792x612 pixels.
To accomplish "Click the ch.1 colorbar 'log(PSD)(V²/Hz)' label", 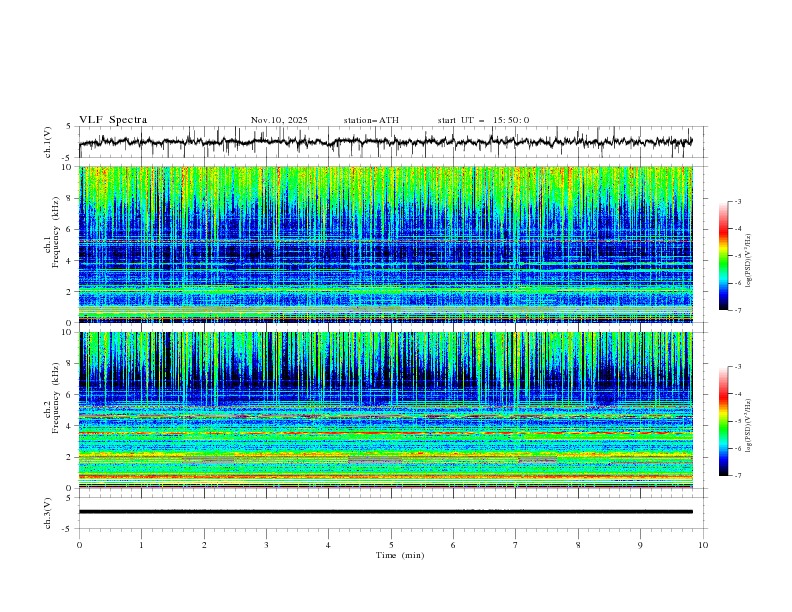I will (x=749, y=261).
